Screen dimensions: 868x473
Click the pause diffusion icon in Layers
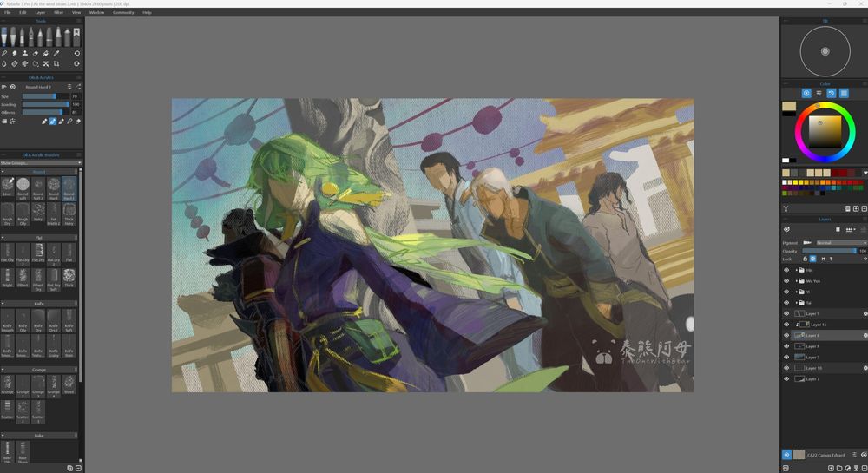838,229
